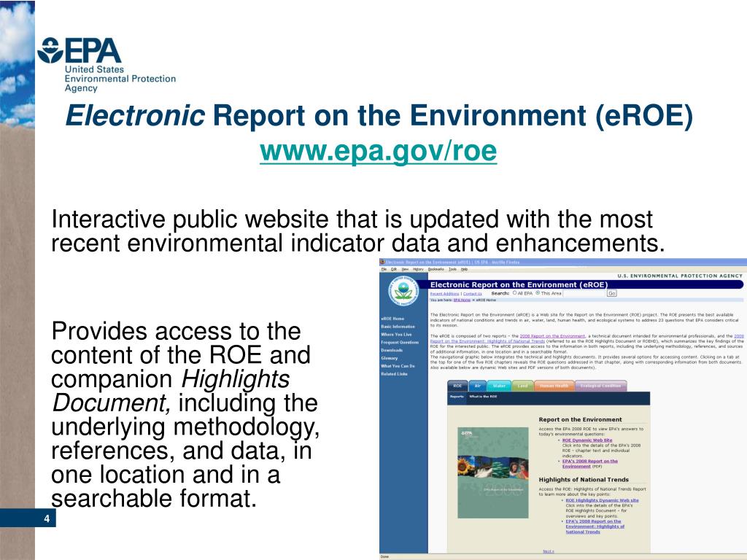
Task: Open ROE Highlights Dynamic Web site link
Action: pyautogui.click(x=602, y=500)
